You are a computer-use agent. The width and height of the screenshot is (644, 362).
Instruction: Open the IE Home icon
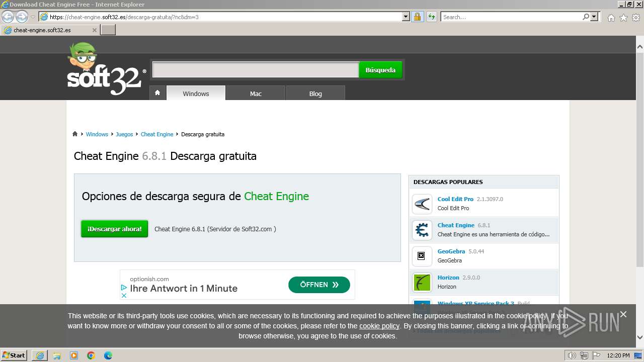tap(611, 18)
